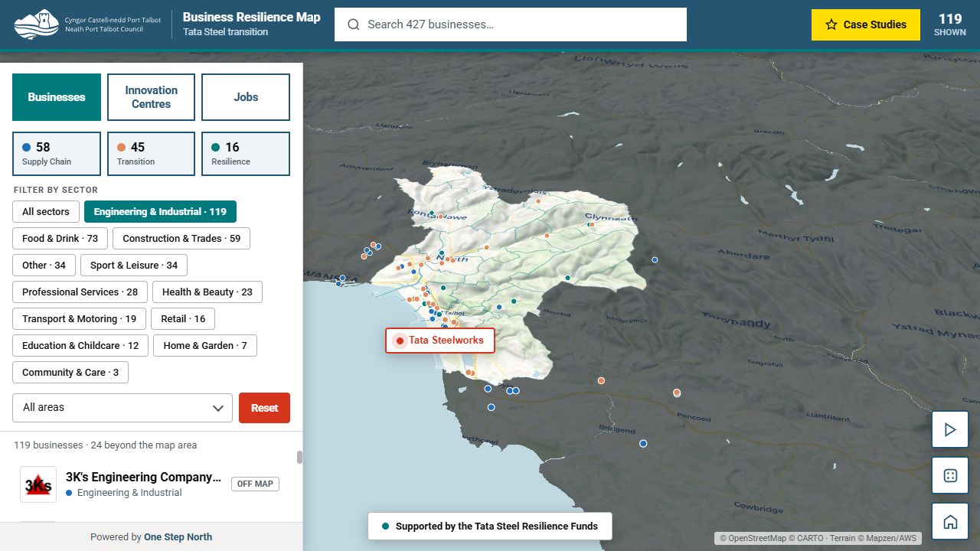
Task: Click the Tata Steelworks map marker
Action: [x=440, y=341]
